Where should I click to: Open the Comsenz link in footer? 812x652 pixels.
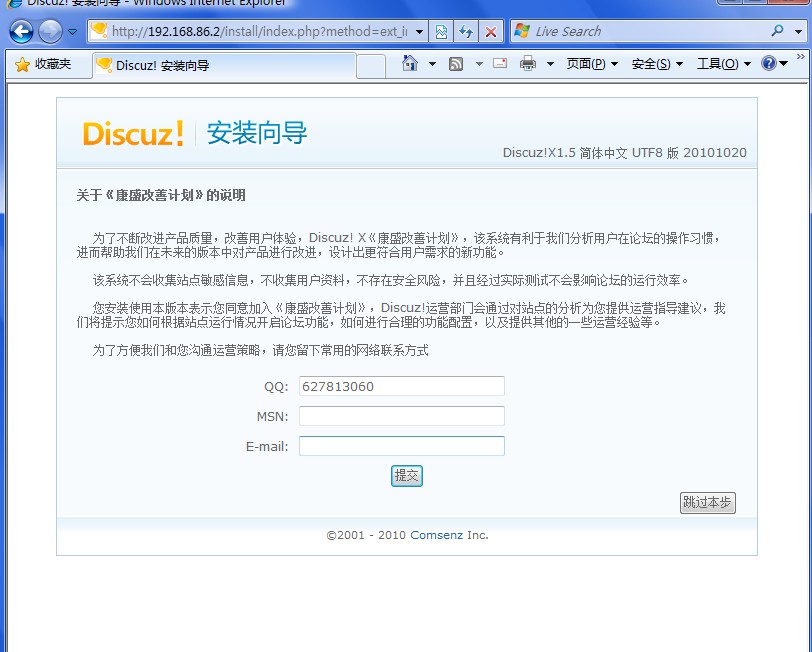[436, 535]
